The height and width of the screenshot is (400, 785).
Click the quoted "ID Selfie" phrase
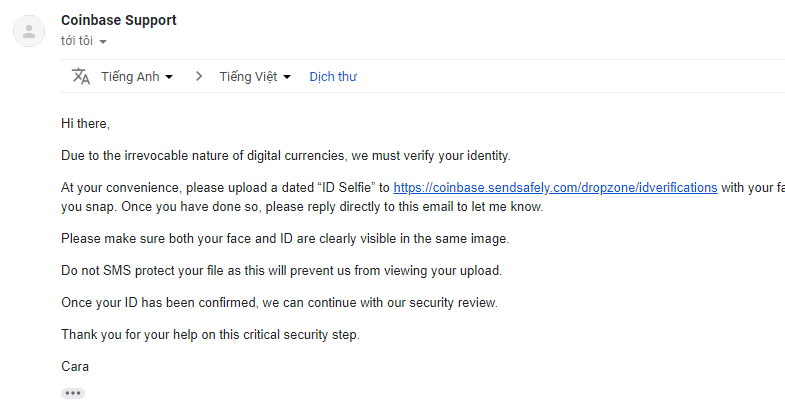coord(337,187)
